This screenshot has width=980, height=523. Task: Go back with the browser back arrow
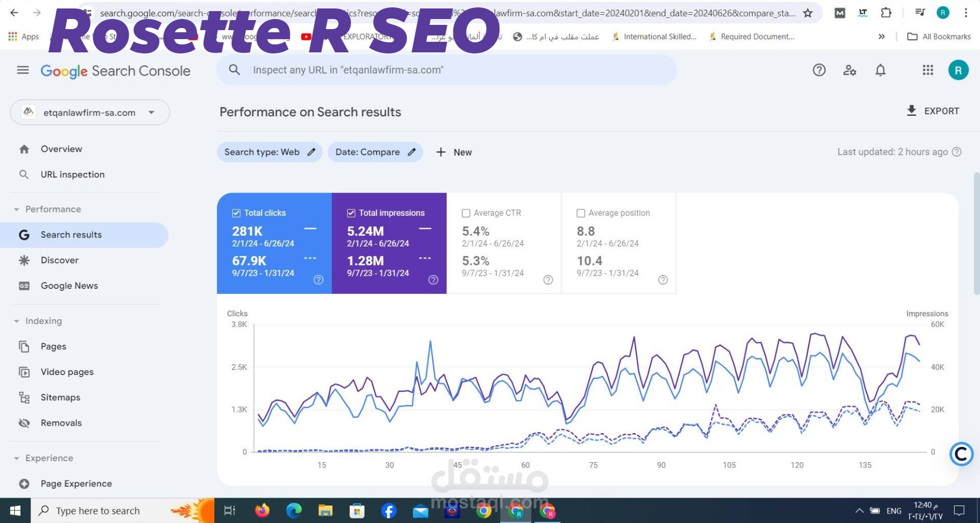(x=14, y=13)
